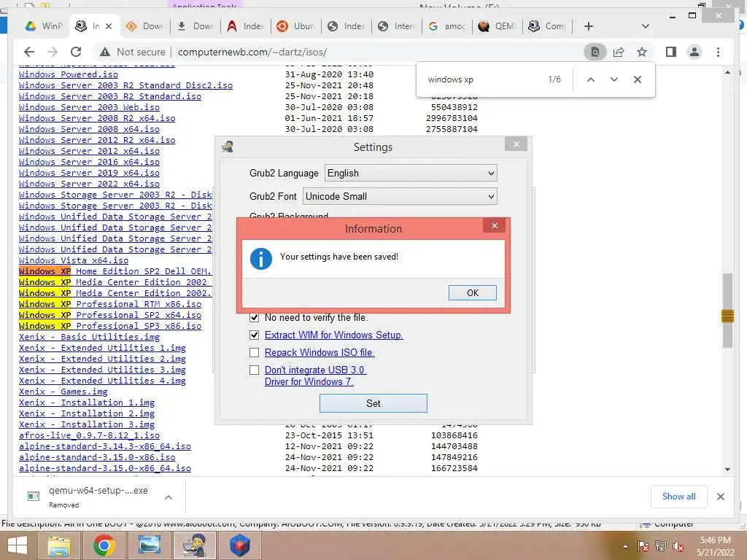Close the find bar
The image size is (747, 560).
[x=638, y=79]
